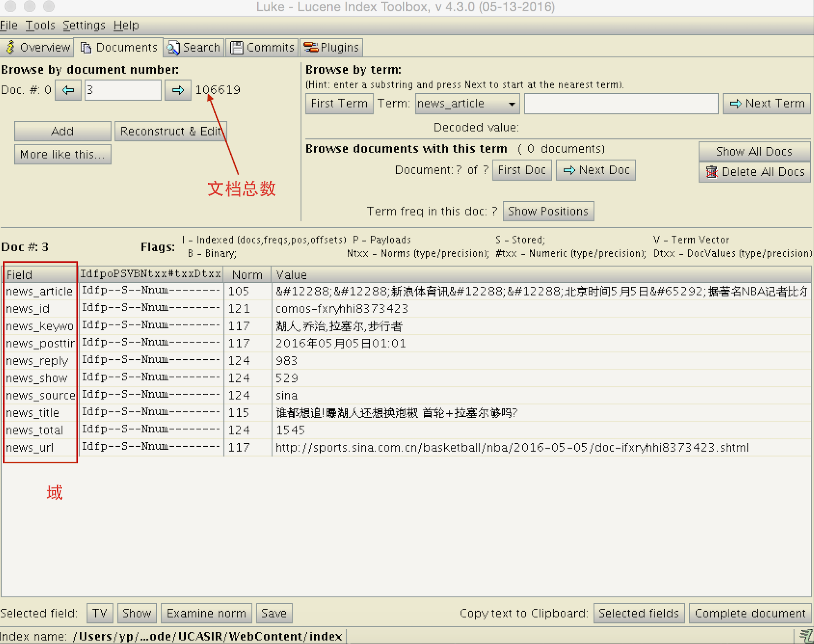Click the forward navigation arrow

coord(175,89)
